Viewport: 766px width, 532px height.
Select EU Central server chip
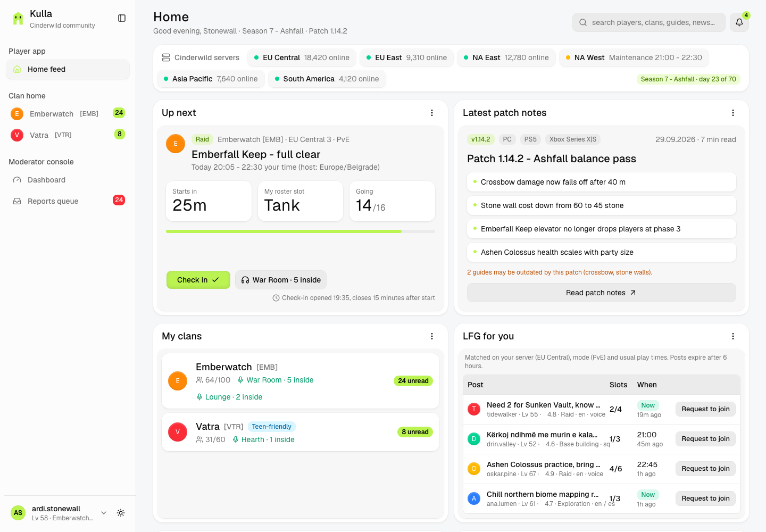302,57
